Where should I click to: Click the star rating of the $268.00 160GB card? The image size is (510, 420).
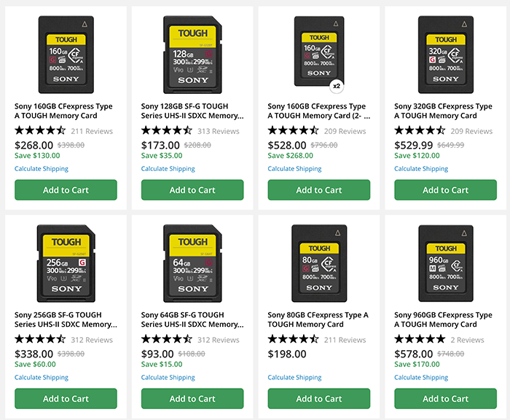[x=40, y=131]
